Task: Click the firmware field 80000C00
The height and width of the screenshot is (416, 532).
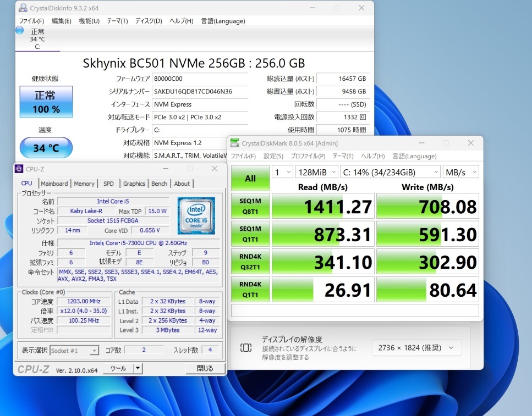Action: pos(200,79)
